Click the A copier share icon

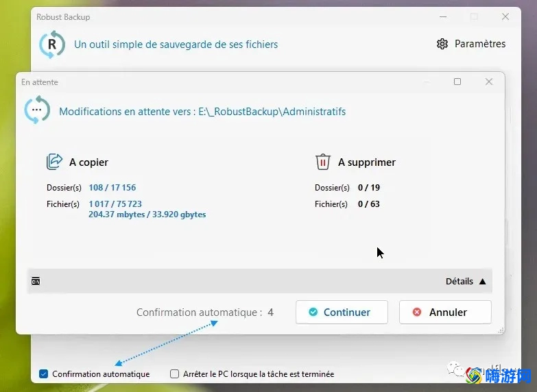pyautogui.click(x=54, y=162)
